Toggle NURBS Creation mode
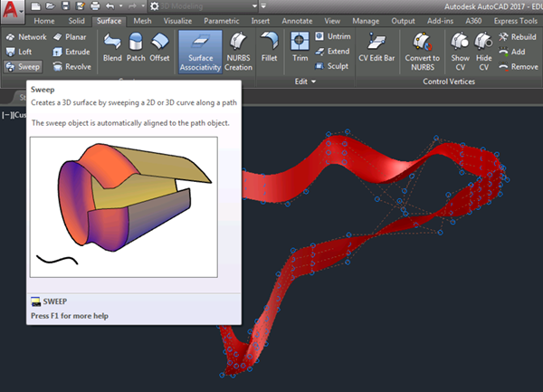543x392 pixels. pos(239,50)
